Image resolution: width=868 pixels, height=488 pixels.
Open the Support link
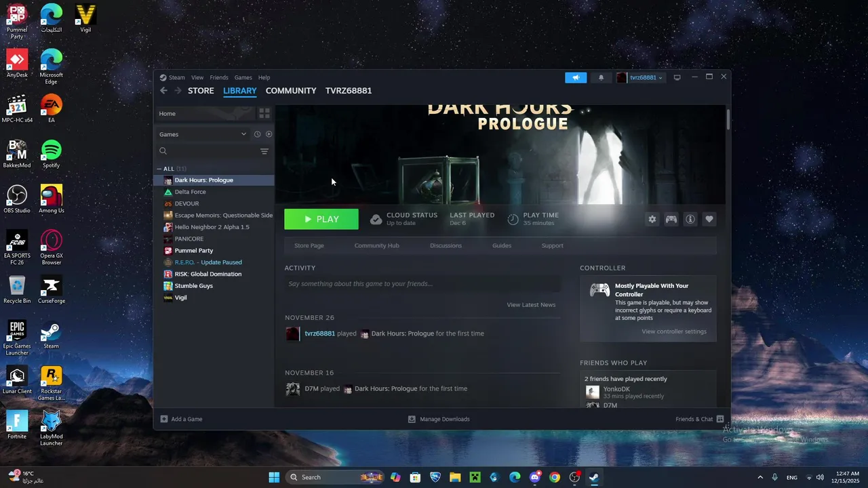tap(553, 245)
